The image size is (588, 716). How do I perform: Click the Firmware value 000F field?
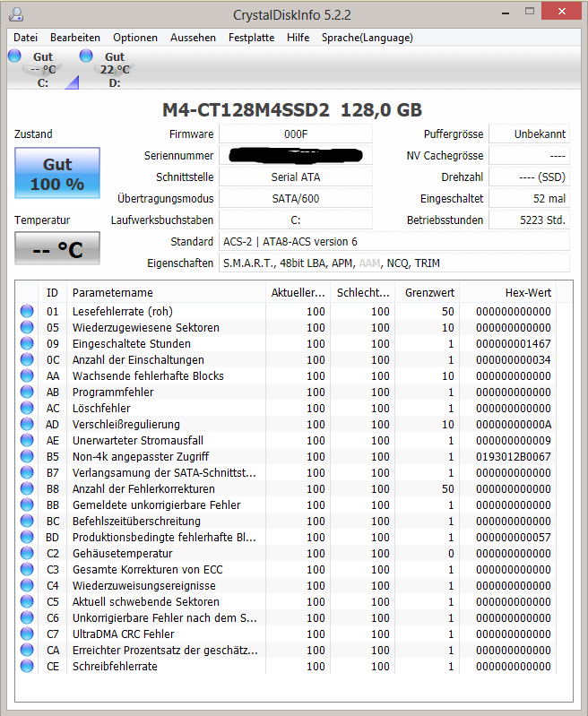(x=296, y=134)
